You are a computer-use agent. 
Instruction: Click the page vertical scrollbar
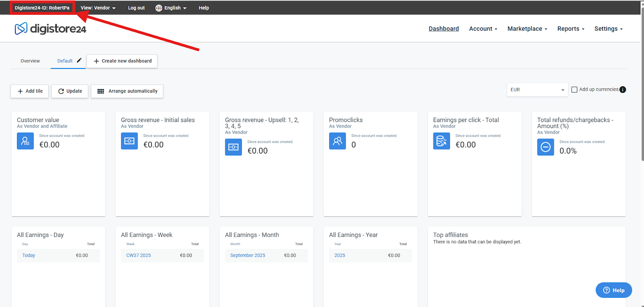point(642,85)
